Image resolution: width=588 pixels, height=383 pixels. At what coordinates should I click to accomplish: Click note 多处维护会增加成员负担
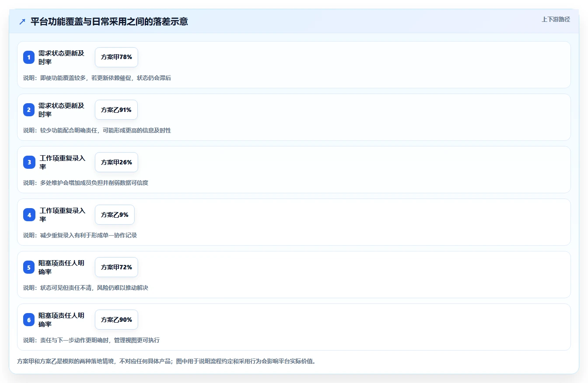coord(86,183)
